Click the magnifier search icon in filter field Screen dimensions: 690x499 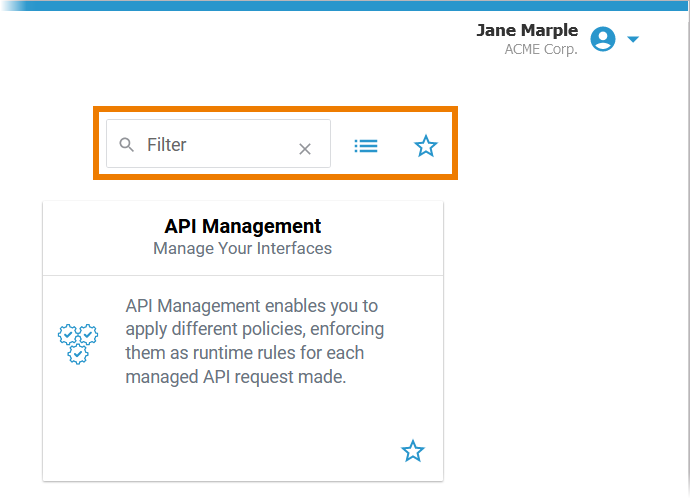point(126,145)
